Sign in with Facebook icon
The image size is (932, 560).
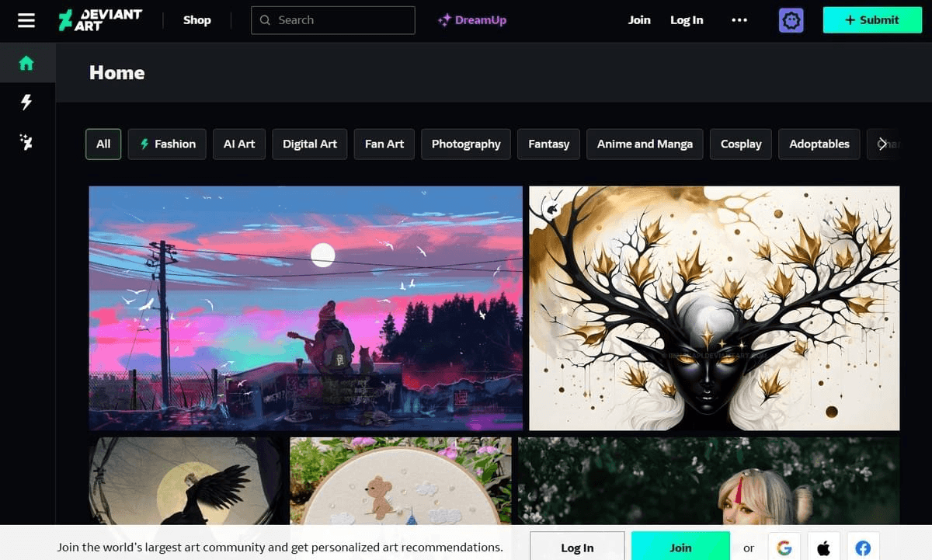coord(863,548)
